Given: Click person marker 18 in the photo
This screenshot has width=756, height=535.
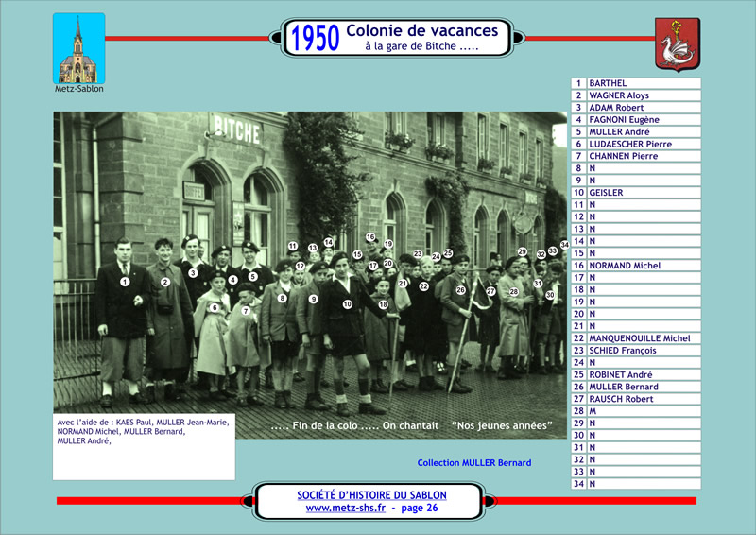Looking at the screenshot, I should tap(384, 304).
